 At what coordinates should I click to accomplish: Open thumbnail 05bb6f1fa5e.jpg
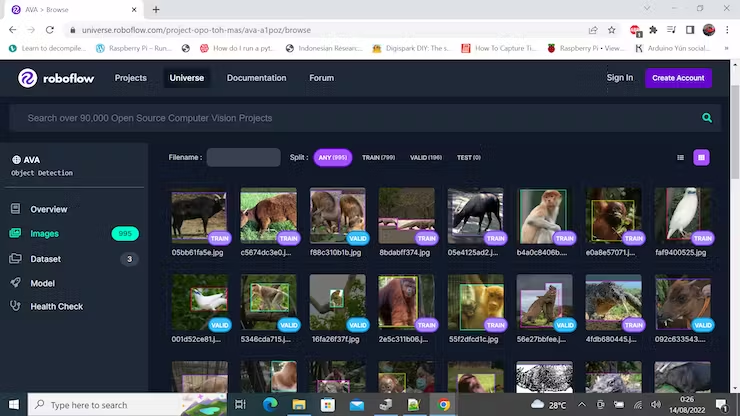tap(198, 217)
